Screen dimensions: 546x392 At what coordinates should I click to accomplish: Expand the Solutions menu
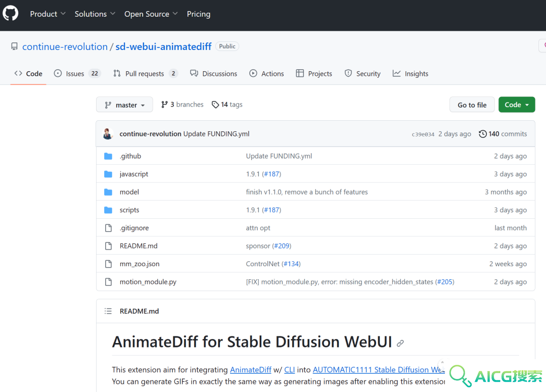coord(95,14)
